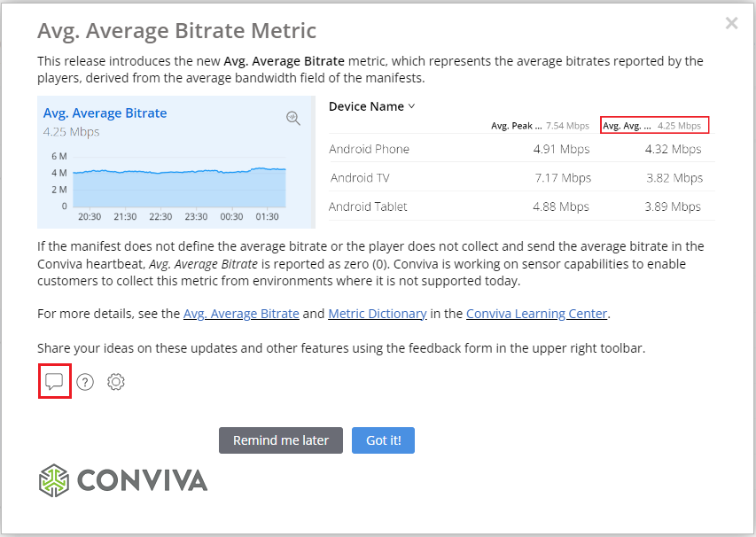Open the settings gear icon
The image size is (756, 537).
[x=116, y=382]
